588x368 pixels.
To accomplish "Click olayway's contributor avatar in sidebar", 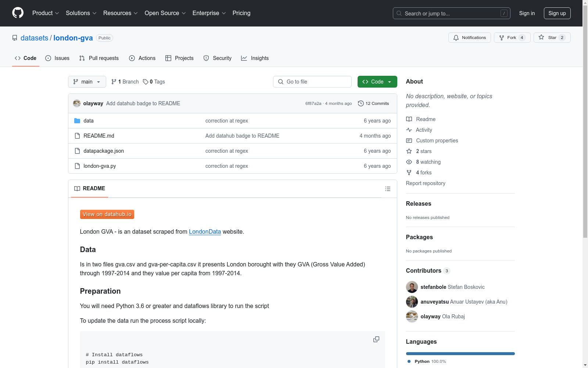I will coord(412,316).
